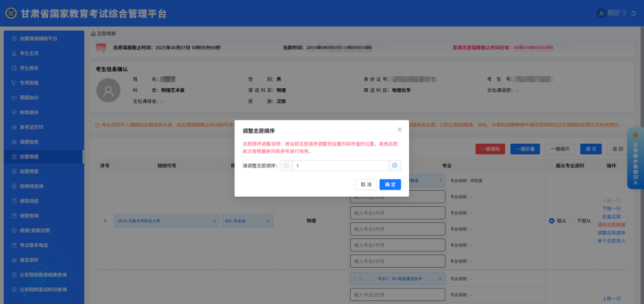The image size is (644, 304).
Task: Click 志愿预览 sidebar icon
Action: pyautogui.click(x=14, y=171)
